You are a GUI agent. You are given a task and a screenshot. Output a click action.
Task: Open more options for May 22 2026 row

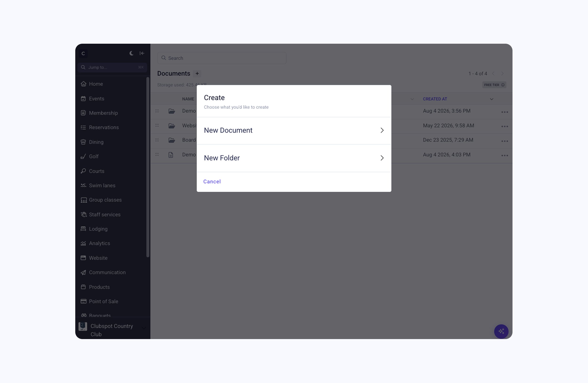pos(505,127)
